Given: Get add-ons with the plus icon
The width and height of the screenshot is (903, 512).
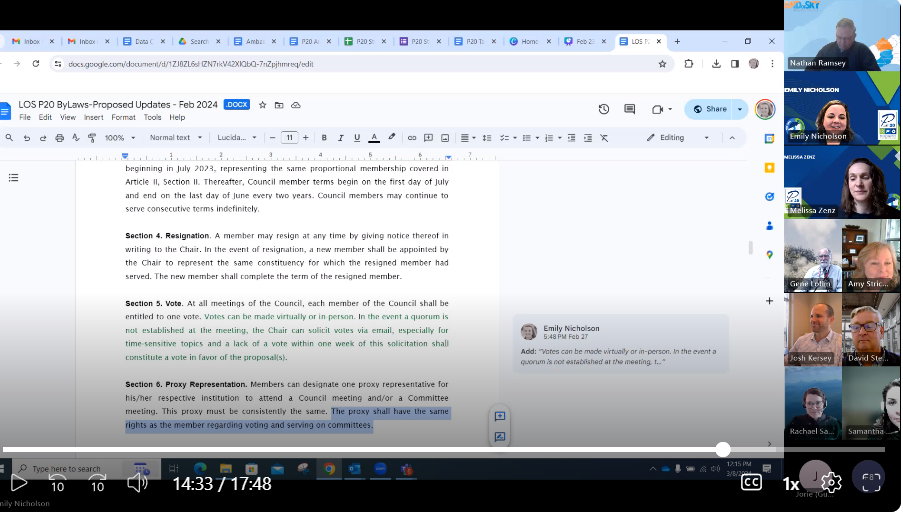Looking at the screenshot, I should [x=769, y=301].
